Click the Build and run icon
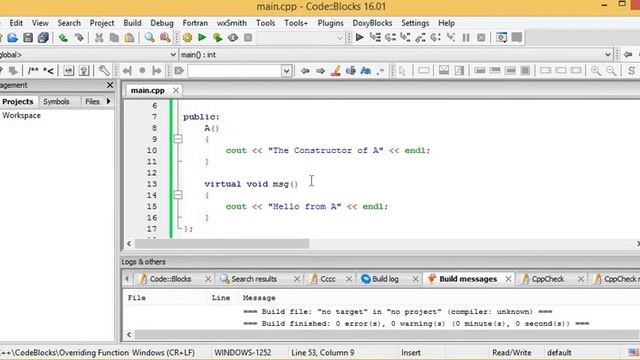 217,38
